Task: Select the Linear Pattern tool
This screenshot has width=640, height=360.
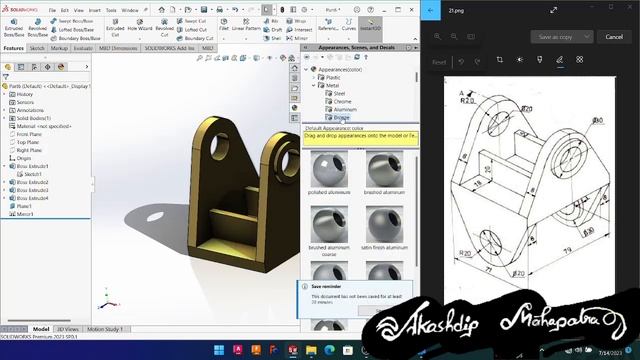Action: click(246, 25)
